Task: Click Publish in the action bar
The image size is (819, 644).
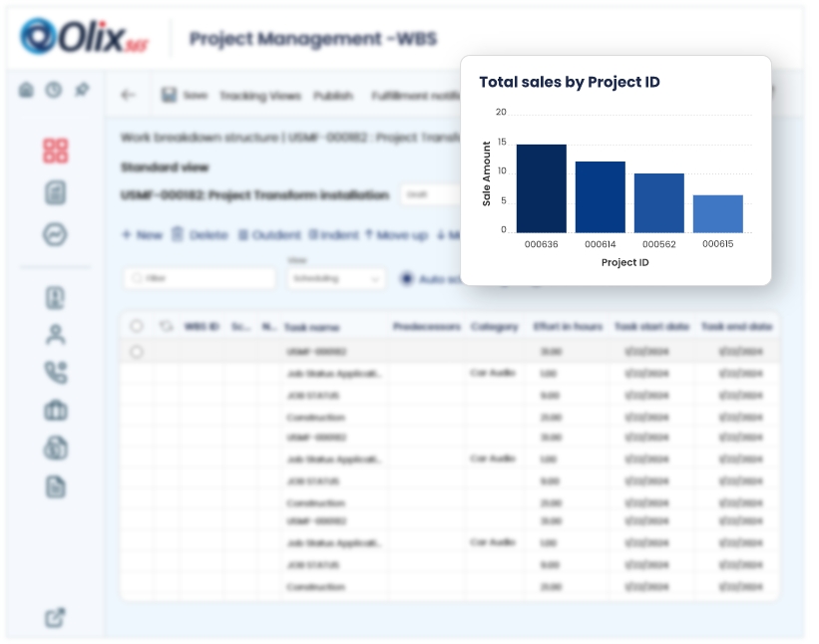Action: [333, 96]
